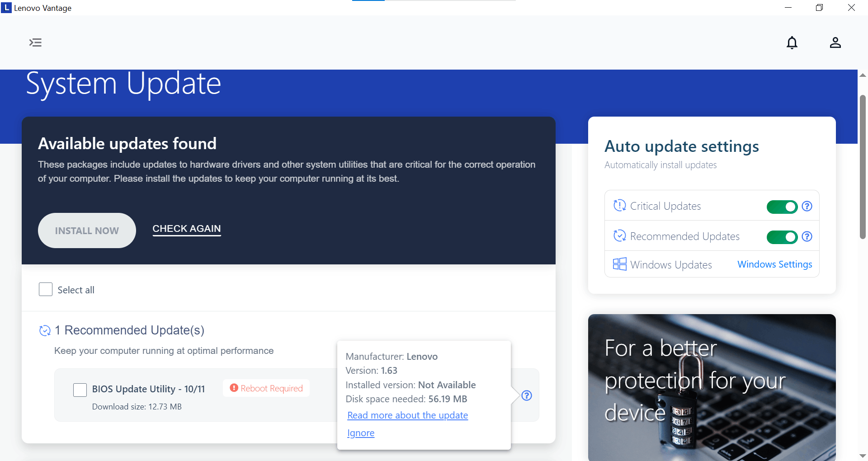Open the Windows Settings link
Viewport: 868px width, 461px height.
pos(775,264)
